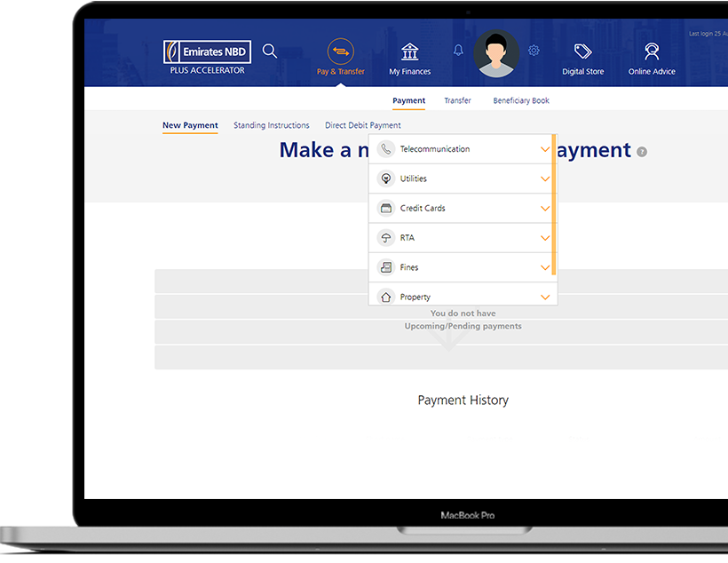The height and width of the screenshot is (563, 728).
Task: Expand the Credit Cards dropdown
Action: pyautogui.click(x=544, y=208)
